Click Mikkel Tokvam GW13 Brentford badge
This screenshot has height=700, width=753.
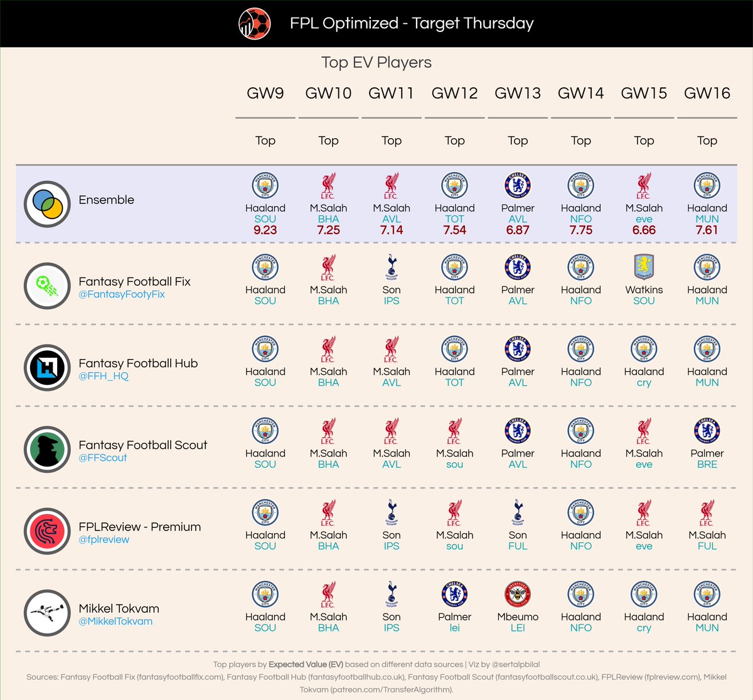click(x=518, y=595)
